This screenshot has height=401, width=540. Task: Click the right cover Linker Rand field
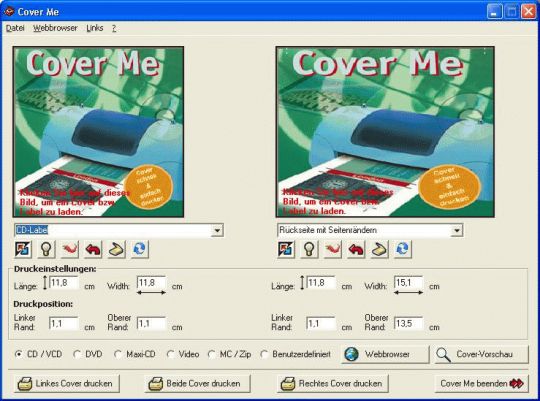321,324
